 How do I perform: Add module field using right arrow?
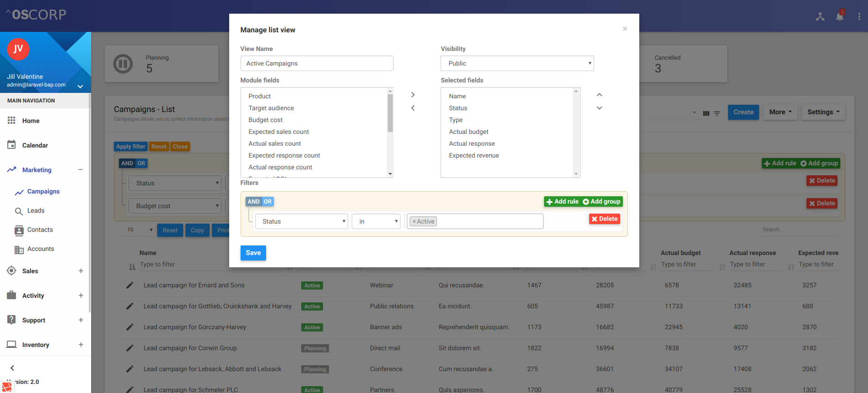(x=413, y=95)
